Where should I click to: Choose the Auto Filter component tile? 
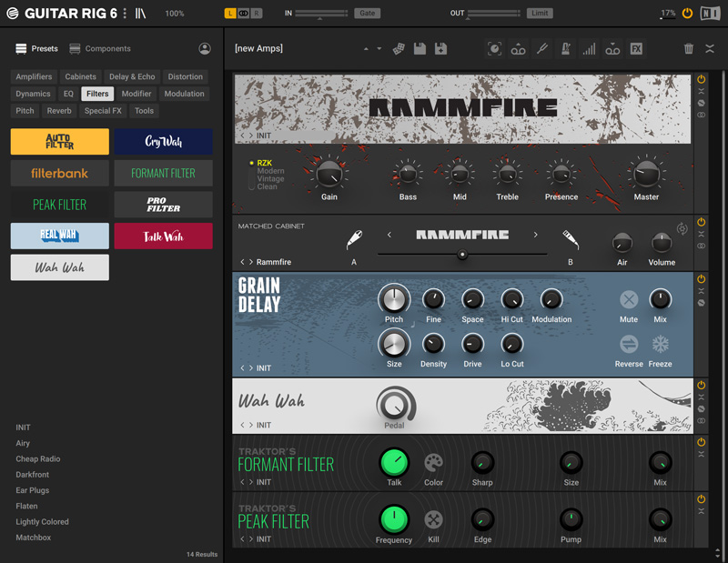point(60,142)
